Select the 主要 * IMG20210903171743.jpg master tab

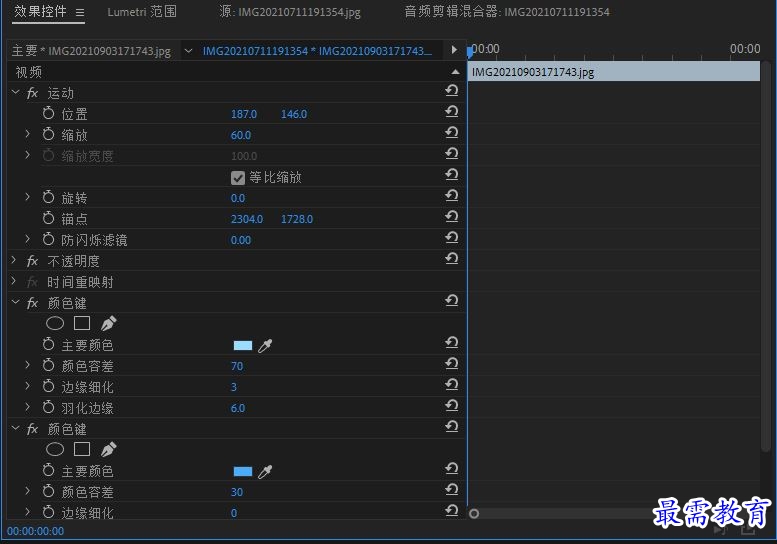tap(91, 51)
